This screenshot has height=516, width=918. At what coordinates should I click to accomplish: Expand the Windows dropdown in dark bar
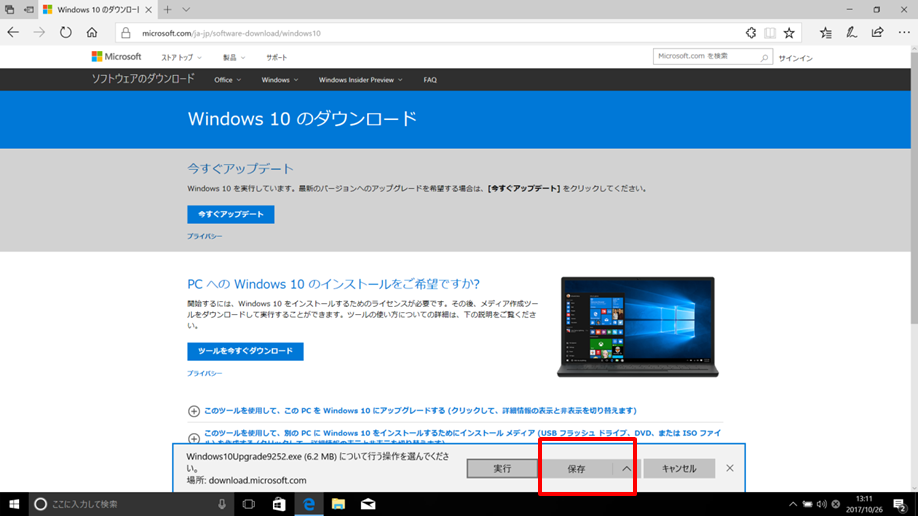click(279, 80)
